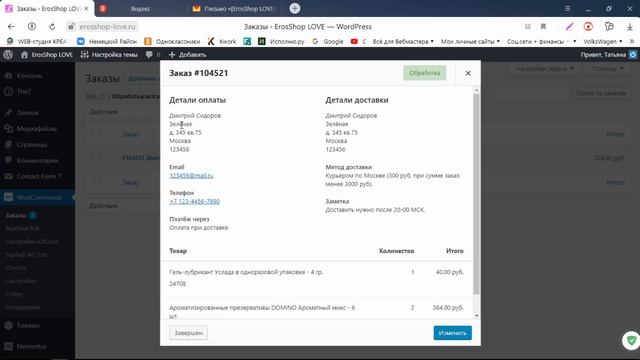Click the green shield icon

(x=631, y=340)
